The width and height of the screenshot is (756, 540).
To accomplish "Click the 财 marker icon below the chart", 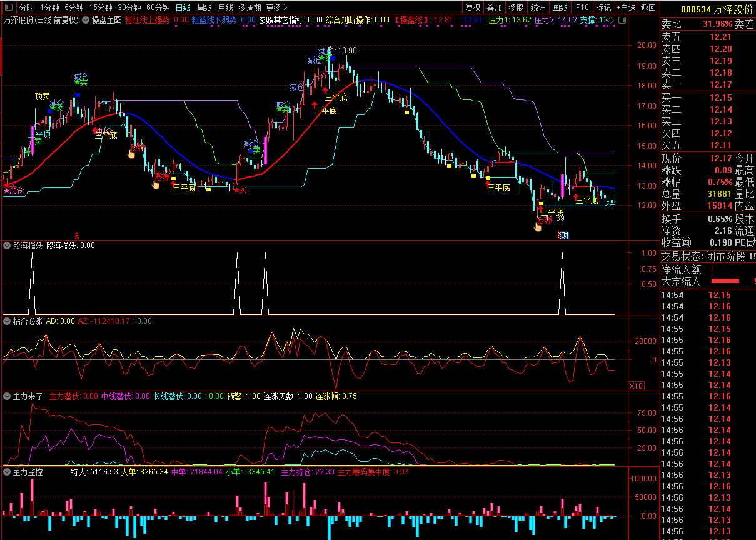I will tap(563, 236).
